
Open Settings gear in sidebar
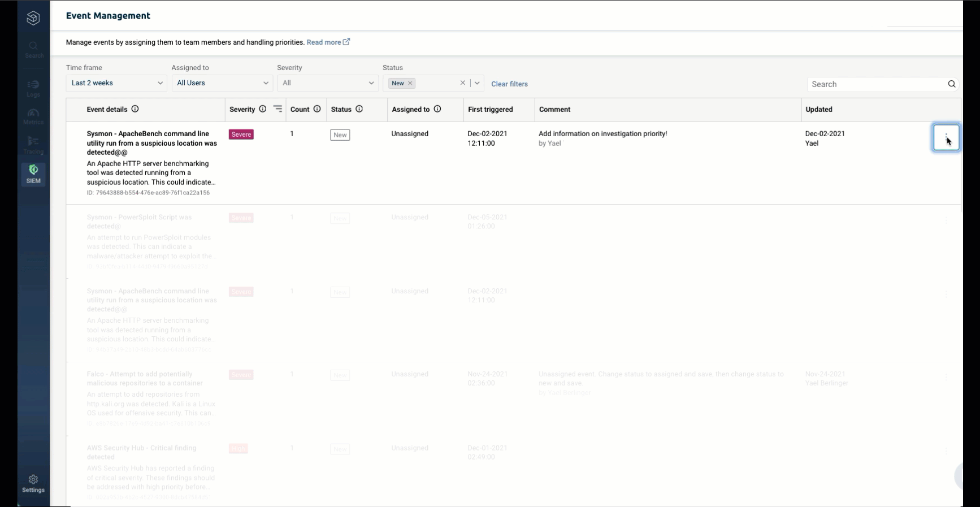[33, 483]
